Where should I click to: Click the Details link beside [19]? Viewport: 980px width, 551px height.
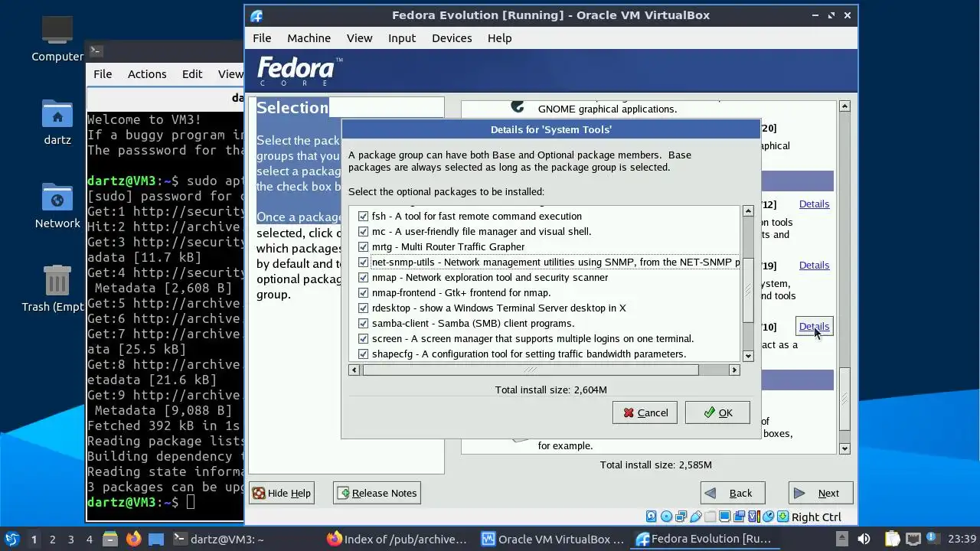(x=814, y=265)
